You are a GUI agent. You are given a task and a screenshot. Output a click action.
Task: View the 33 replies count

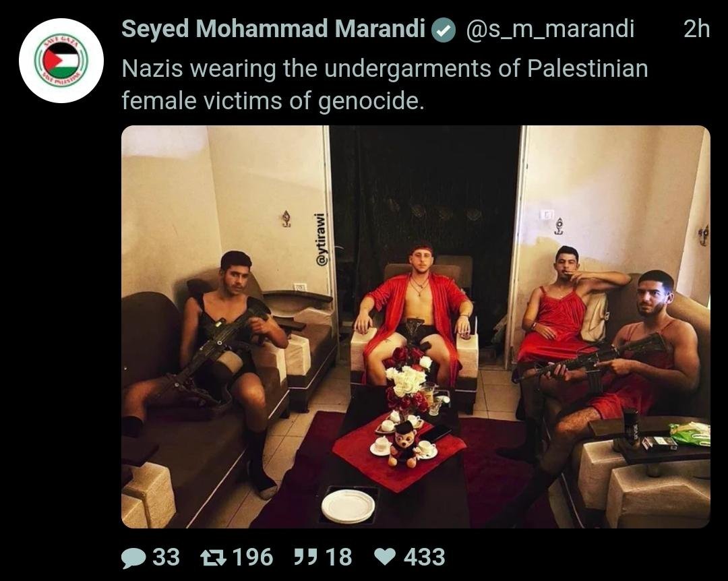click(166, 557)
